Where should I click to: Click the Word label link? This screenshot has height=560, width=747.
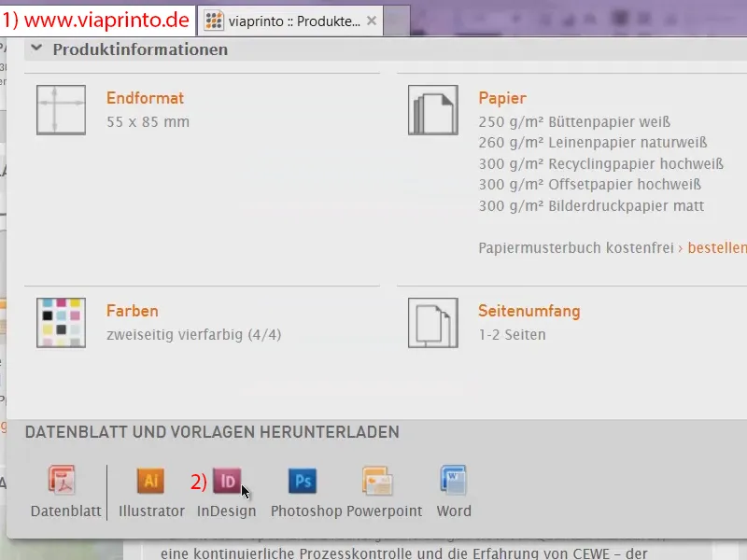click(x=454, y=511)
